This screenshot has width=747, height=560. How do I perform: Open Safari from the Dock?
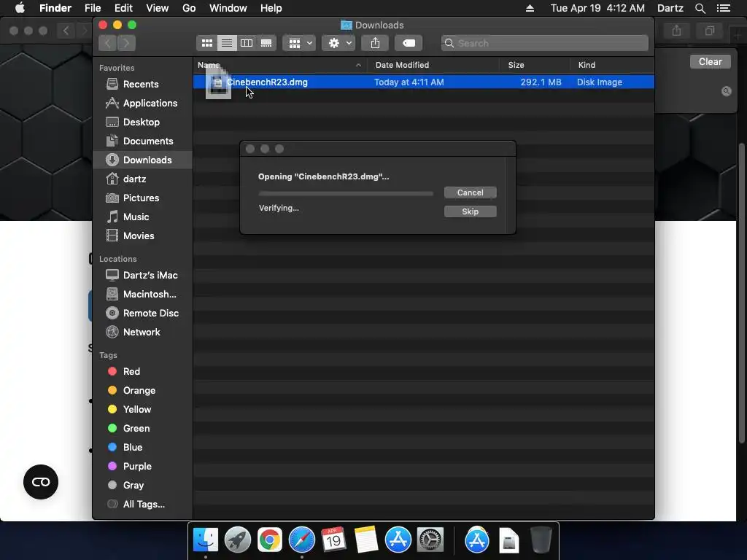[x=301, y=540]
